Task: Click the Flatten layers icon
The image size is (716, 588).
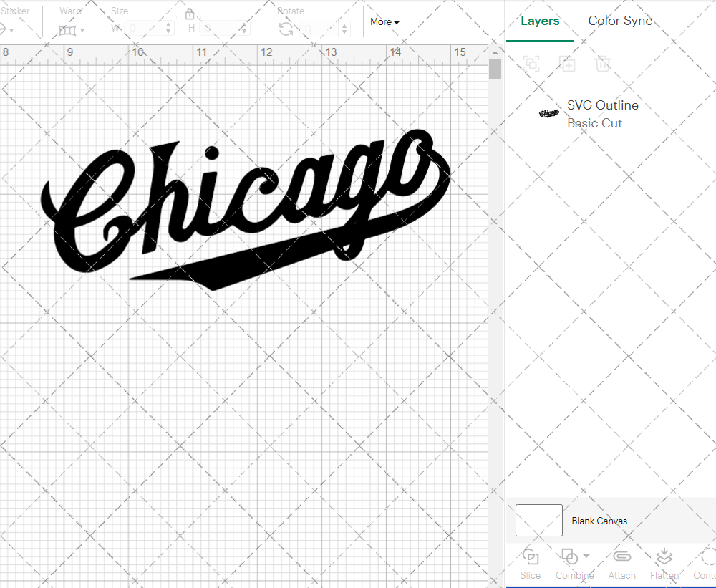Action: click(x=664, y=557)
